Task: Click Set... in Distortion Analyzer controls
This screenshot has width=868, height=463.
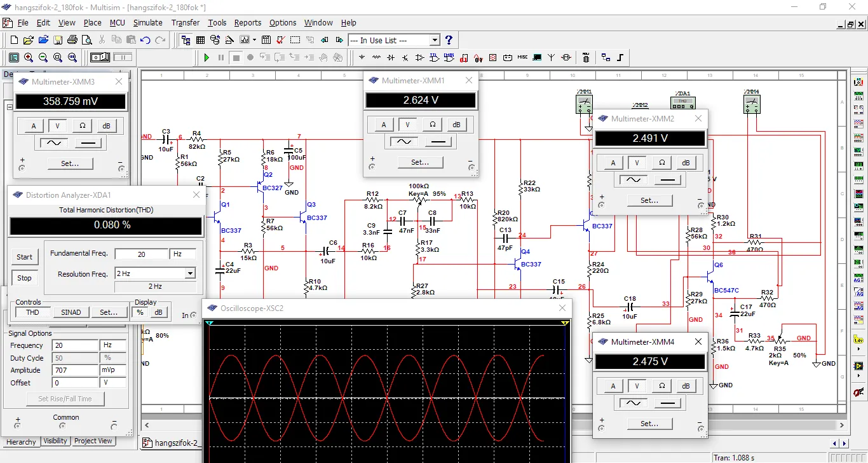Action: pyautogui.click(x=109, y=312)
